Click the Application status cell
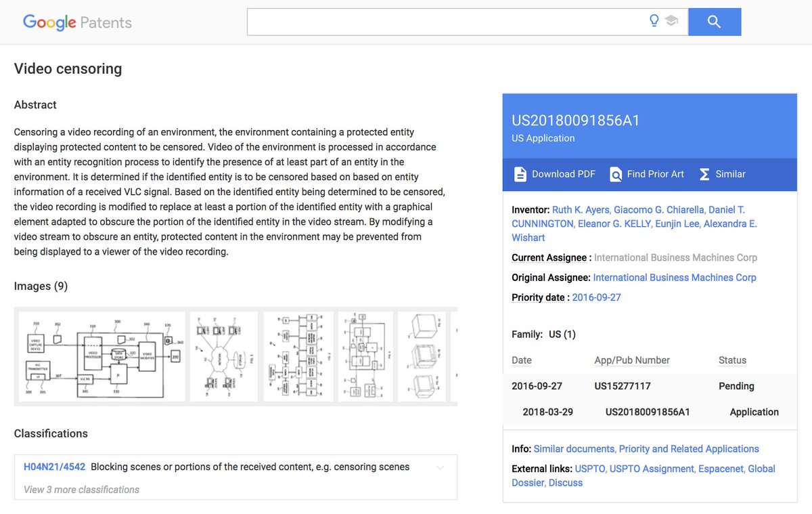The image size is (812, 514). pos(754,412)
